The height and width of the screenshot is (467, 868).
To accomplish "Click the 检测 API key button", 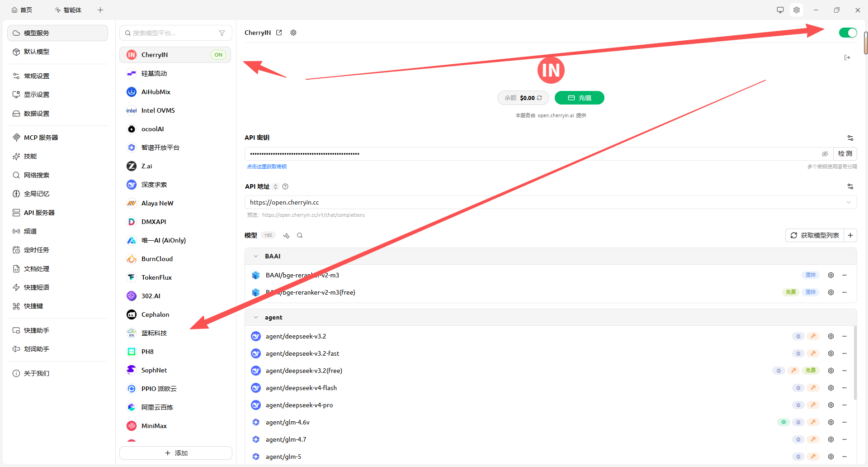I will [845, 154].
